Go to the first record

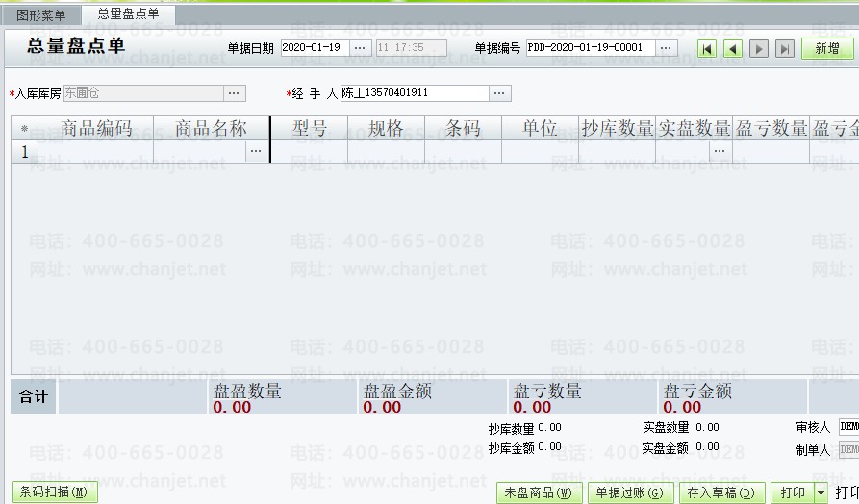707,49
